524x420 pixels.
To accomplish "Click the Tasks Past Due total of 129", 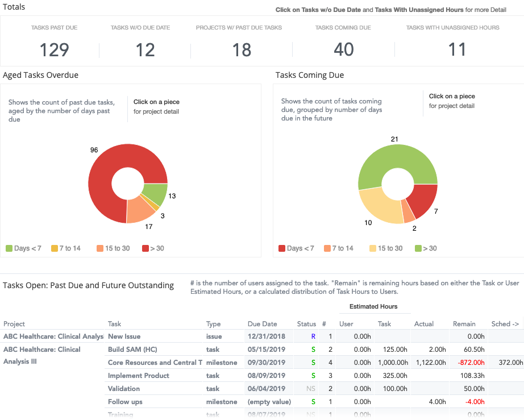I will (x=55, y=50).
